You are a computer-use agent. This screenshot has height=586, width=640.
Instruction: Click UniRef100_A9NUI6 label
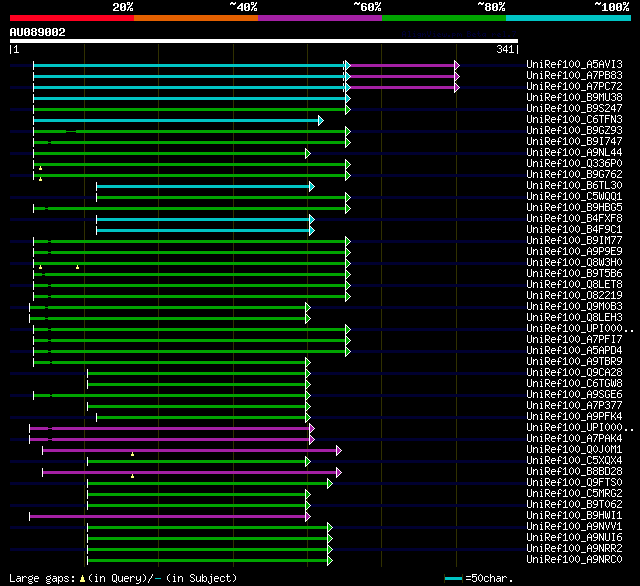pyautogui.click(x=574, y=538)
